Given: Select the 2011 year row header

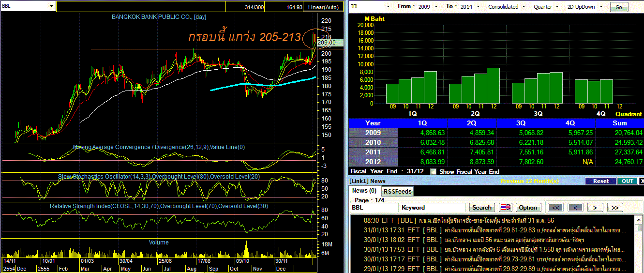Looking at the screenshot, I should (x=373, y=152).
